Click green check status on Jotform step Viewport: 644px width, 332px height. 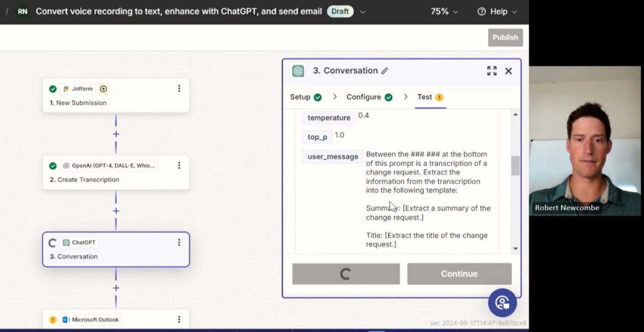coord(53,89)
